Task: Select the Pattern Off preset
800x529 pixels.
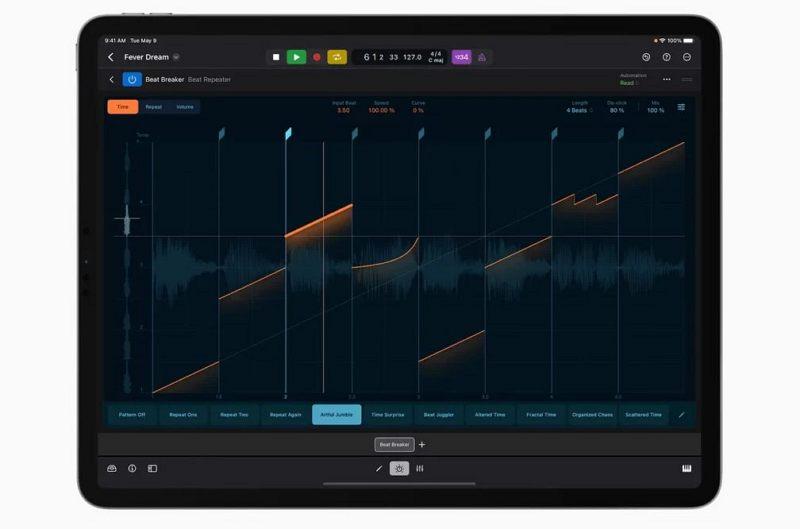Action: [x=132, y=415]
